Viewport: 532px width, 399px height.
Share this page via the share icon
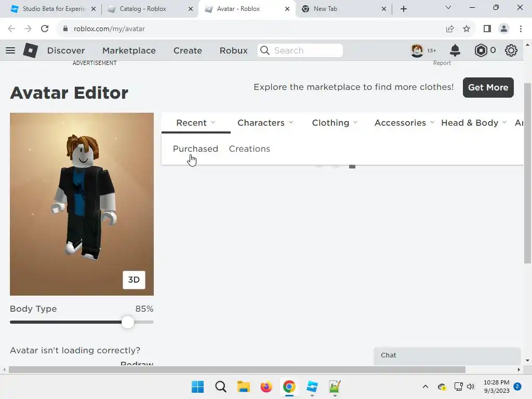pyautogui.click(x=450, y=29)
